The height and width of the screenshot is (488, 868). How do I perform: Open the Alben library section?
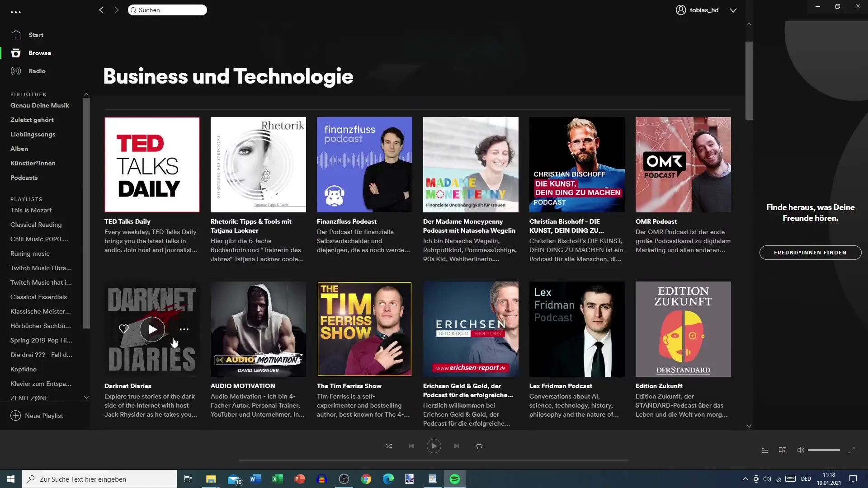[x=19, y=149]
